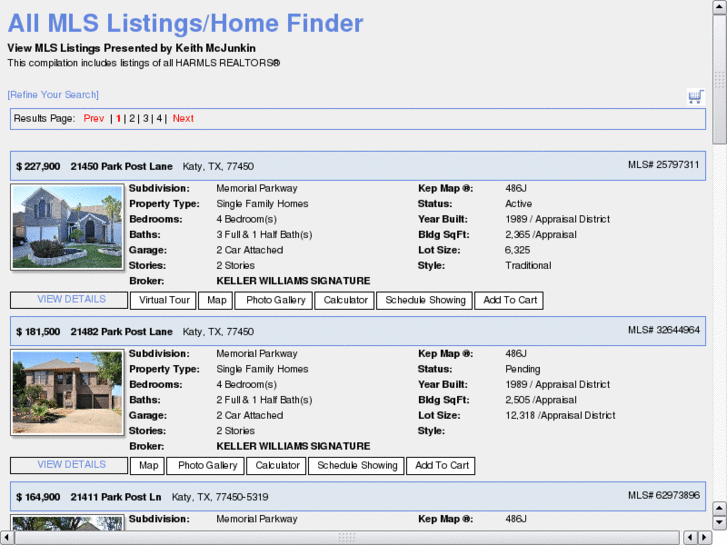Click the scroll up arrow at top

point(719,6)
